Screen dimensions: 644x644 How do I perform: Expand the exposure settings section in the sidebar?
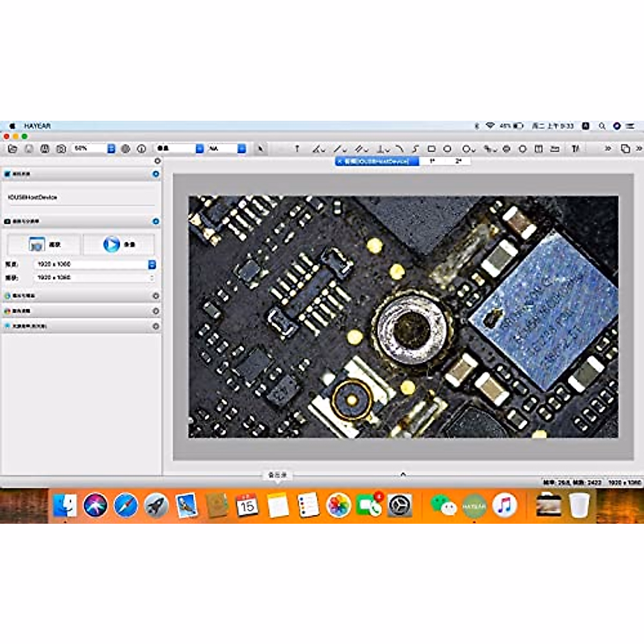coord(155,295)
